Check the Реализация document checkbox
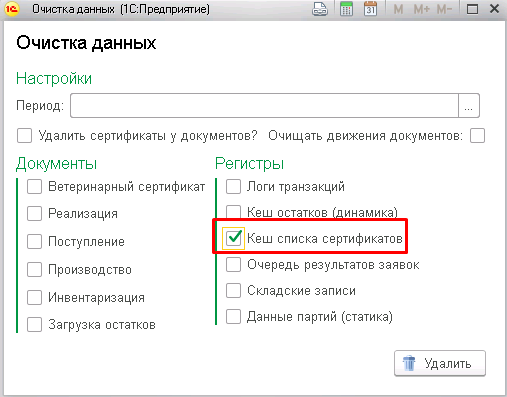 (34, 214)
